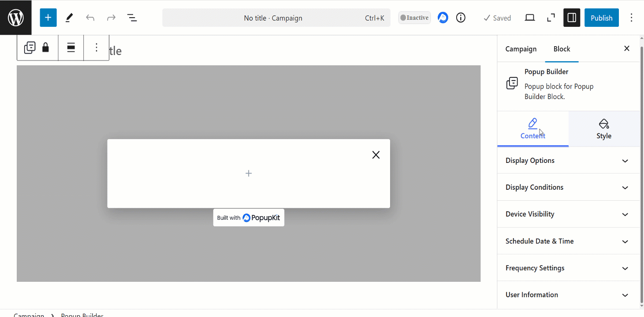
Task: Open the block inserter plus button
Action: click(x=48, y=18)
